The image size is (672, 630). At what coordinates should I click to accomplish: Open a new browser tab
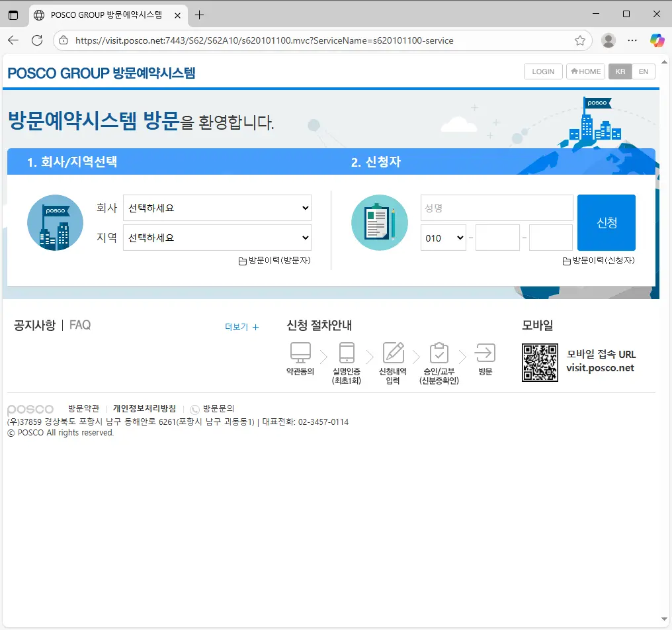(x=199, y=15)
